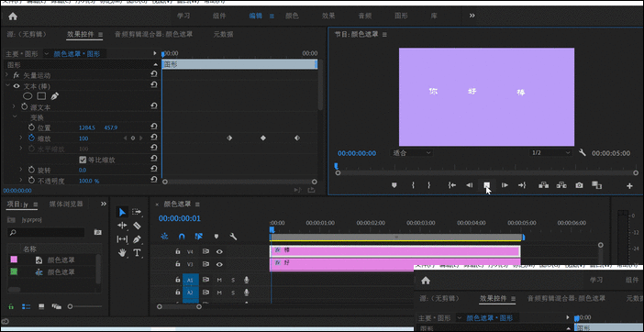Add marker in the timeline header
Screen dimensions: 644x332
click(217, 237)
